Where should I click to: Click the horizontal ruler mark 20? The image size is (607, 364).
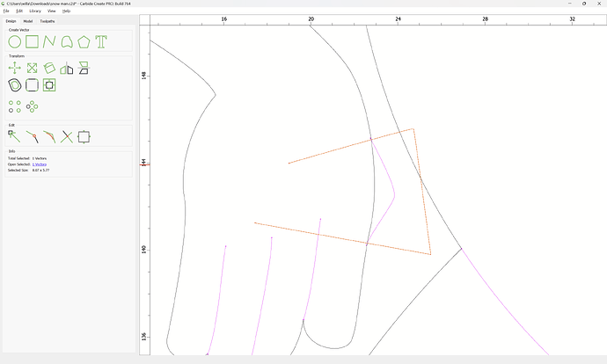pyautogui.click(x=311, y=19)
